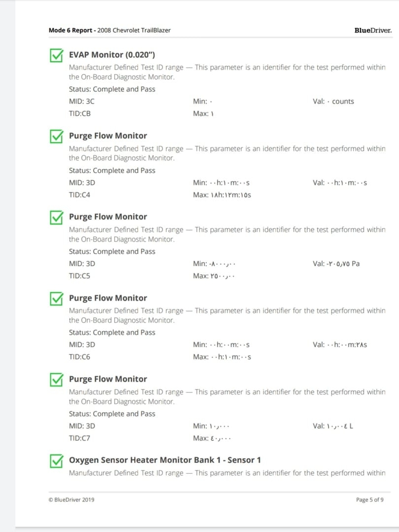
Task: Click the Val reading with the L unit
Action: point(332,426)
